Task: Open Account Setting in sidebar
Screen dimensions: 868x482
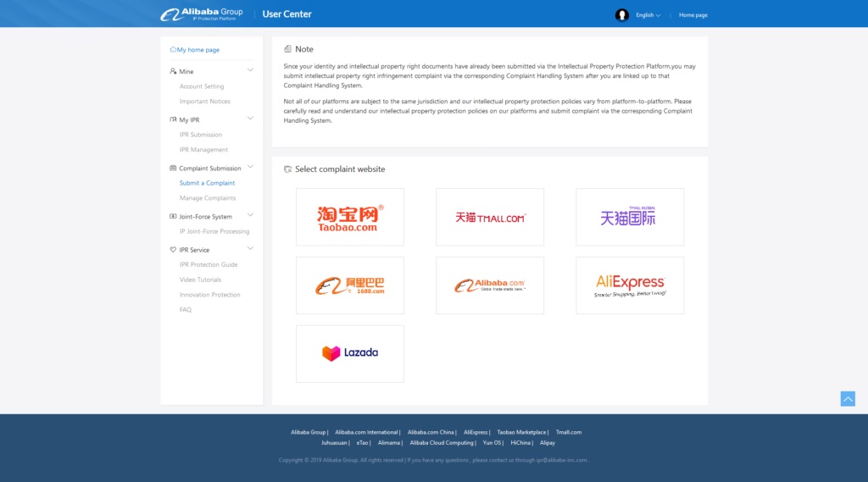Action: [202, 86]
